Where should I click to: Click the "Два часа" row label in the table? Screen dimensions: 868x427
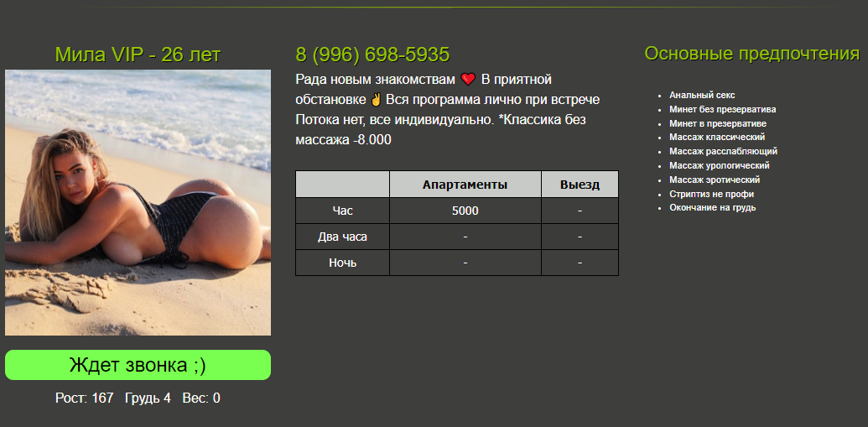[x=343, y=237]
